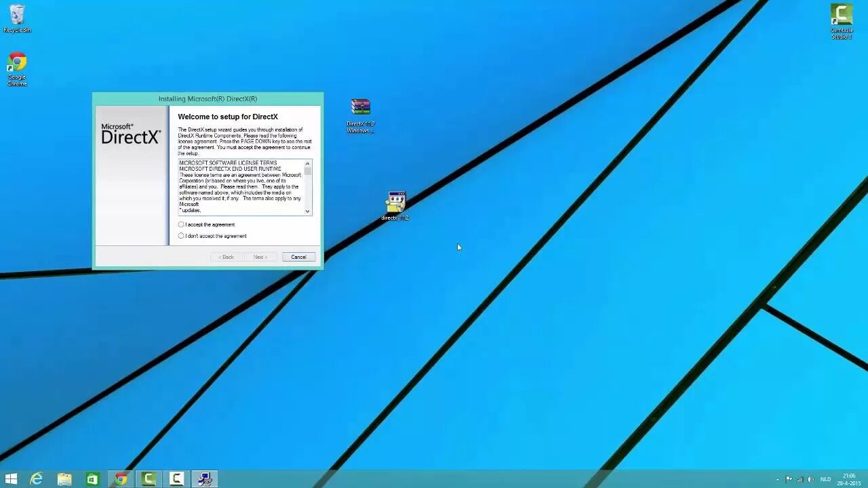Switch to Chrome in the taskbar
Screen dimensions: 868x488
tap(121, 479)
